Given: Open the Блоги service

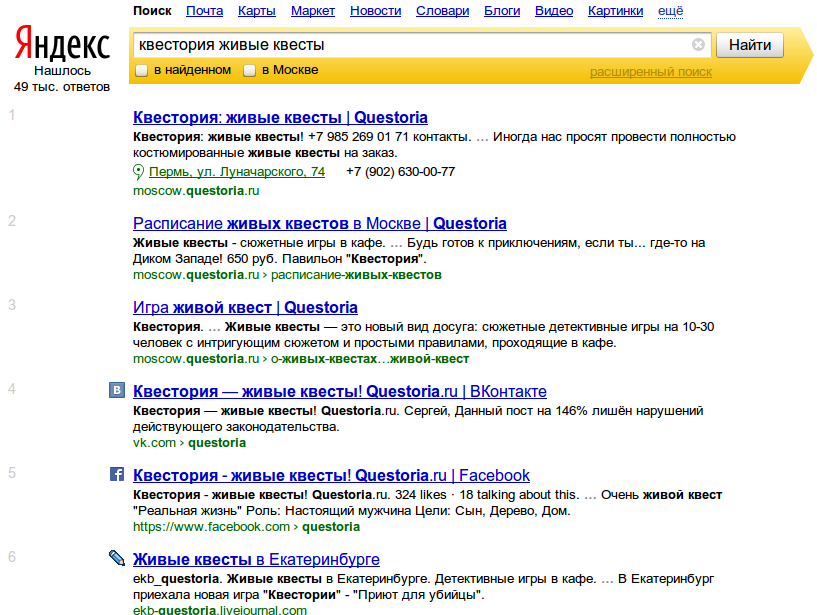Looking at the screenshot, I should (502, 11).
